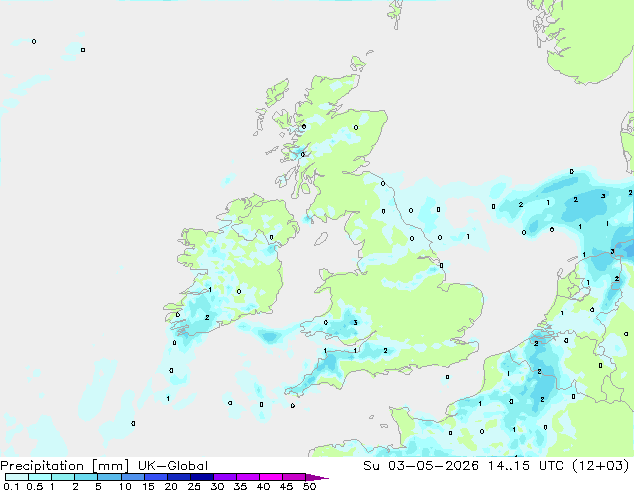Click the 35–40 mm magenta legend swatch

pos(248,477)
